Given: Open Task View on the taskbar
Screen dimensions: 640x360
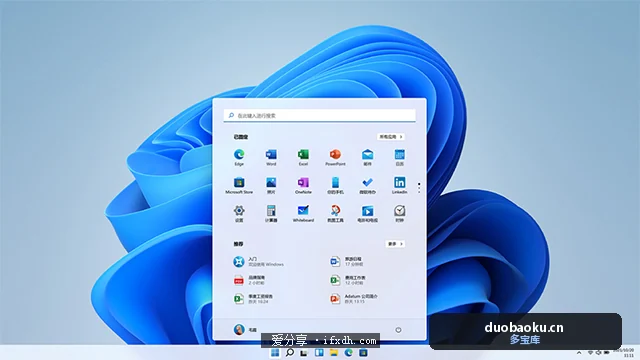Looking at the screenshot, I should click(x=304, y=353).
